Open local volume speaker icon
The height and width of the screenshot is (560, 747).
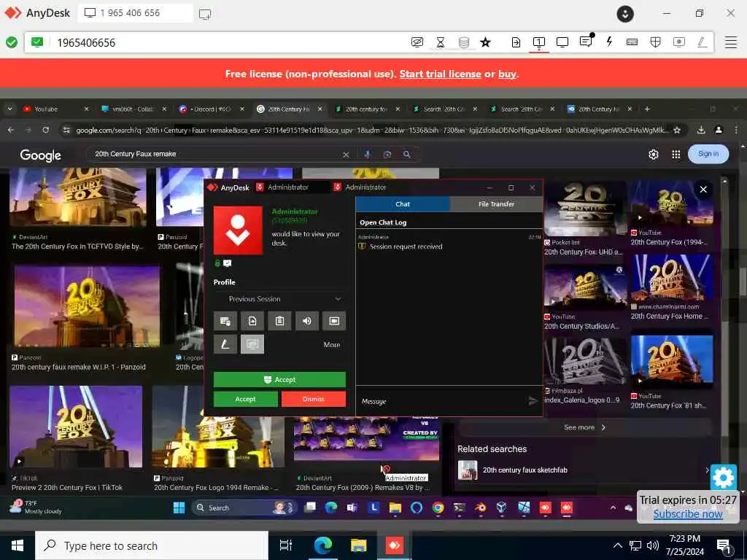[x=653, y=545]
